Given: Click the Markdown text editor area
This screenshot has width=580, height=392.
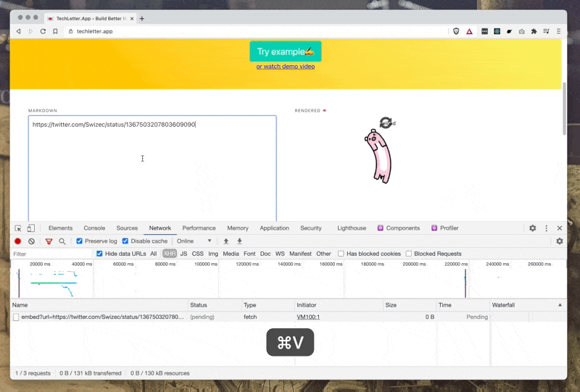Looking at the screenshot, I should point(152,168).
